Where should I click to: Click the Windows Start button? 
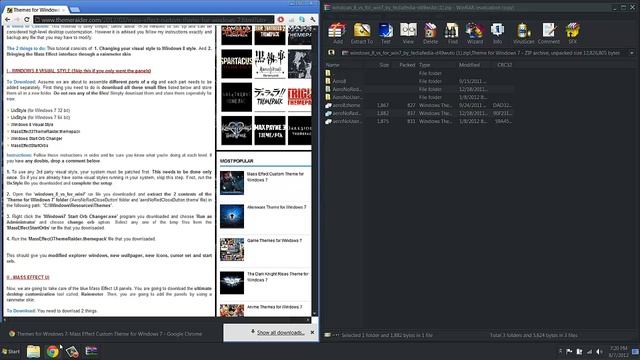pos(11,351)
